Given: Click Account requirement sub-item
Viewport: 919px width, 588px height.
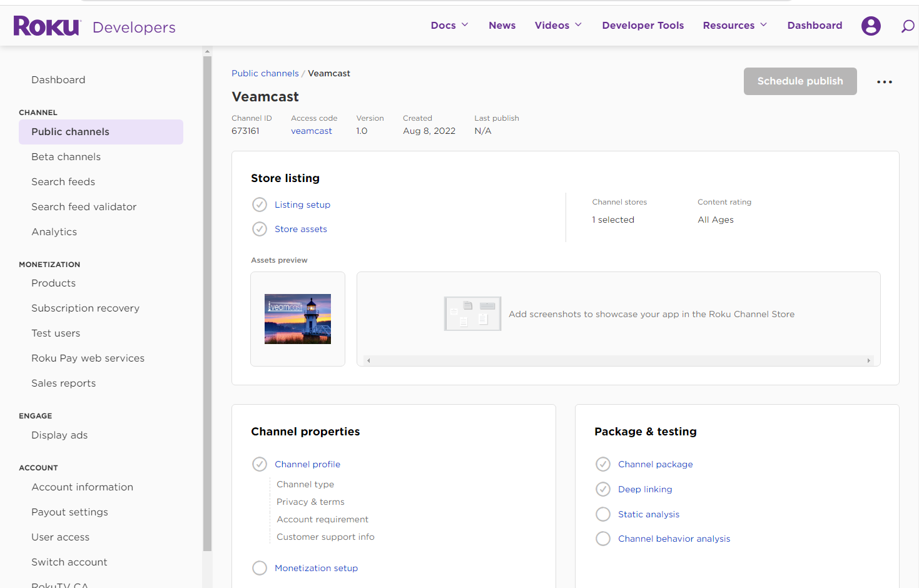Looking at the screenshot, I should click(322, 519).
